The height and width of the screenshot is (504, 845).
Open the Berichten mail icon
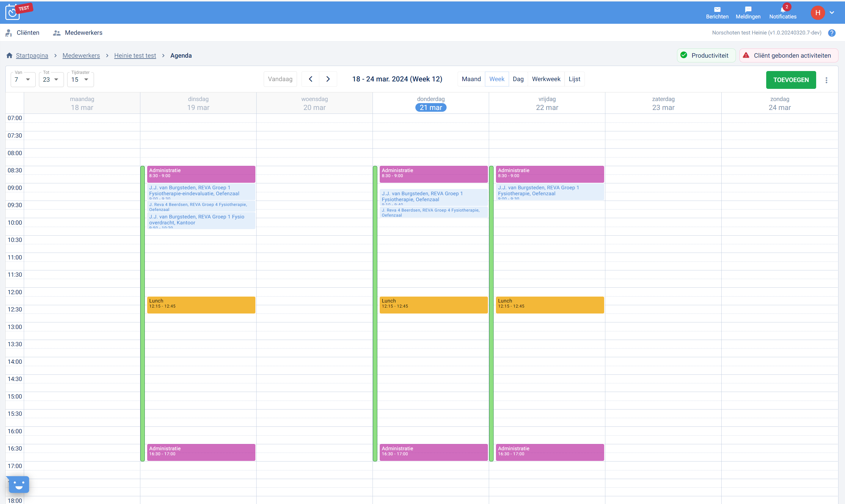717,10
